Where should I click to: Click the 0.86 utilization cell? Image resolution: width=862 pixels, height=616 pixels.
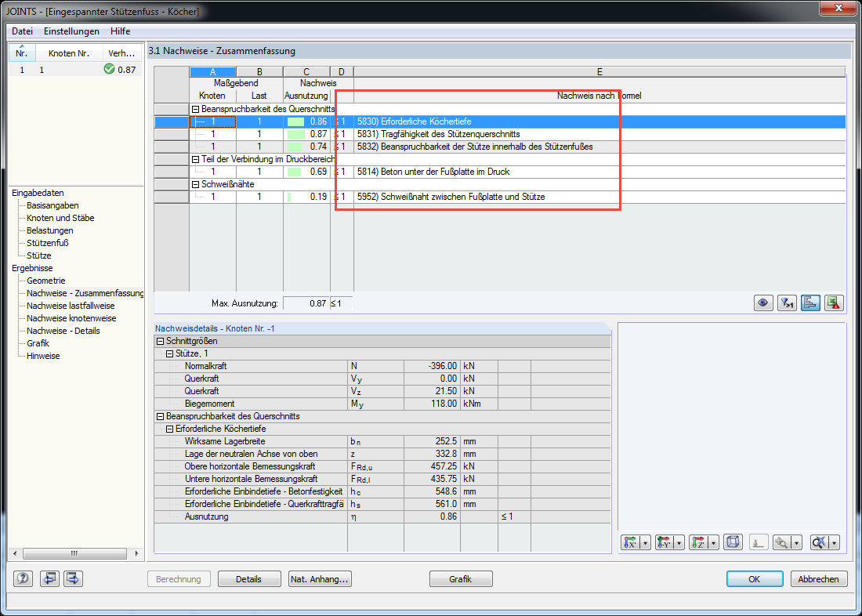(306, 121)
